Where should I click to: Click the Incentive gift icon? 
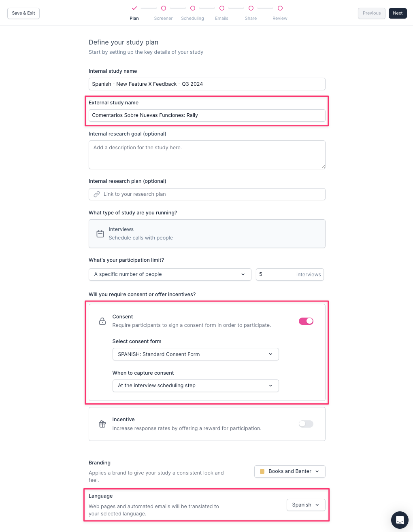[x=102, y=424]
